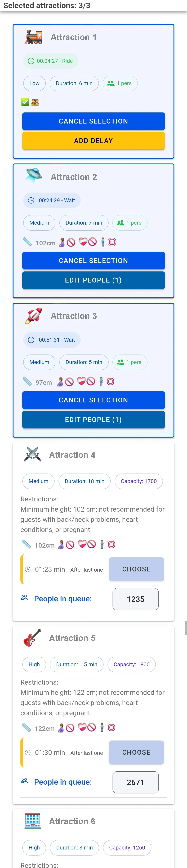
Task: Cancel selection of Attraction 3
Action: pyautogui.click(x=93, y=400)
